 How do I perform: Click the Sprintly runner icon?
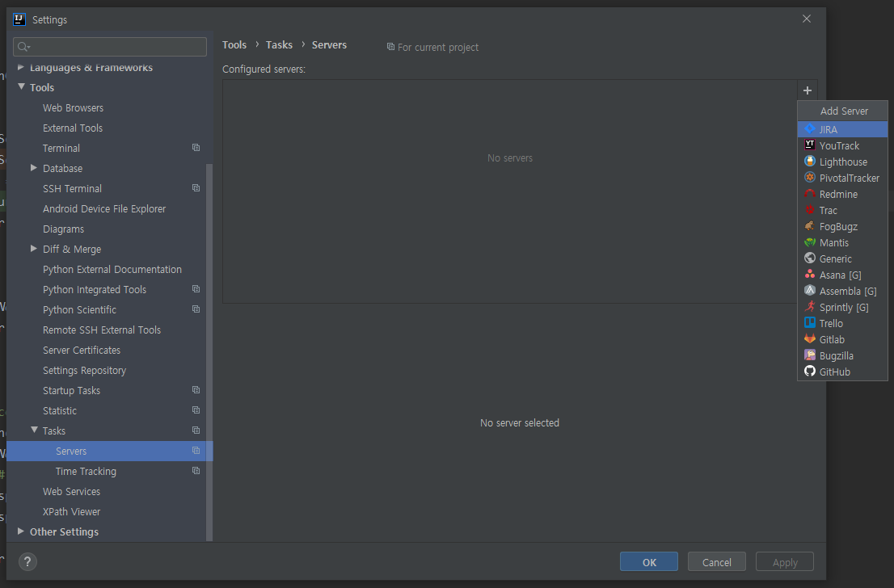(x=810, y=307)
